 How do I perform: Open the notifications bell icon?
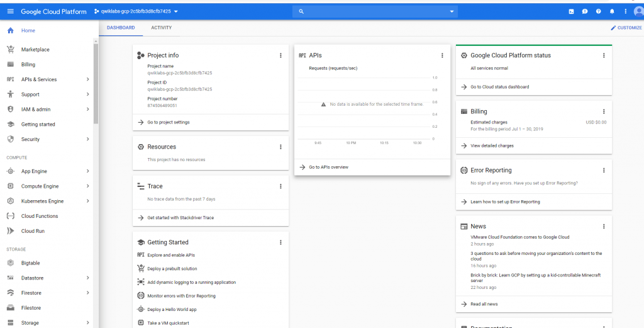tap(612, 11)
